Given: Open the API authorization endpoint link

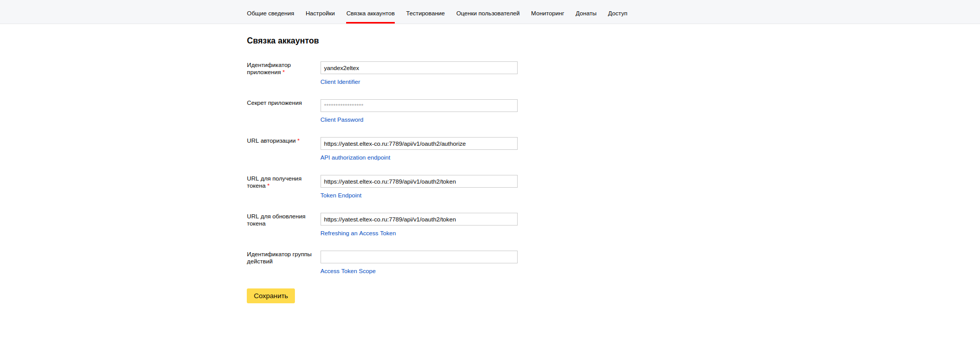Looking at the screenshot, I should pyautogui.click(x=355, y=158).
